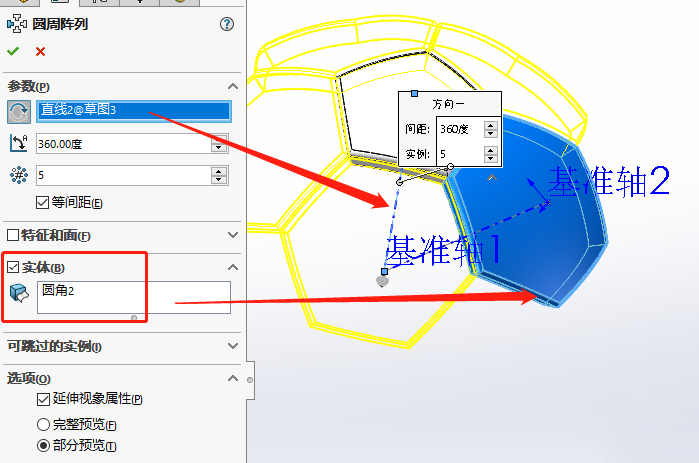Click the reverse direction icon beside axis field
The image size is (699, 463).
coord(18,111)
